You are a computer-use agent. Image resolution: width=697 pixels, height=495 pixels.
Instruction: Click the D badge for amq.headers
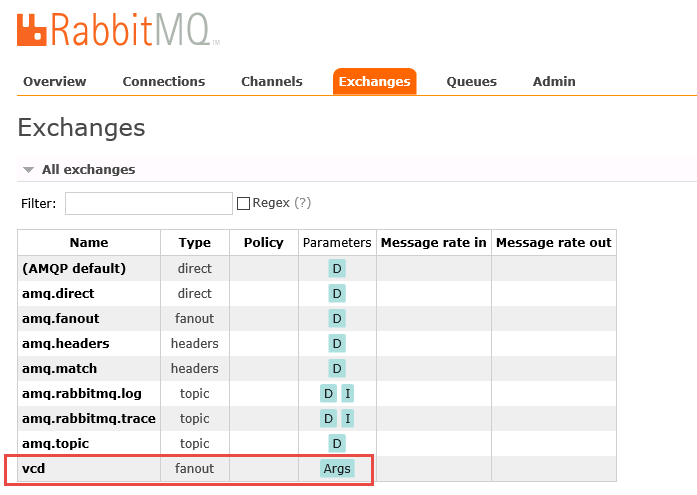[337, 343]
